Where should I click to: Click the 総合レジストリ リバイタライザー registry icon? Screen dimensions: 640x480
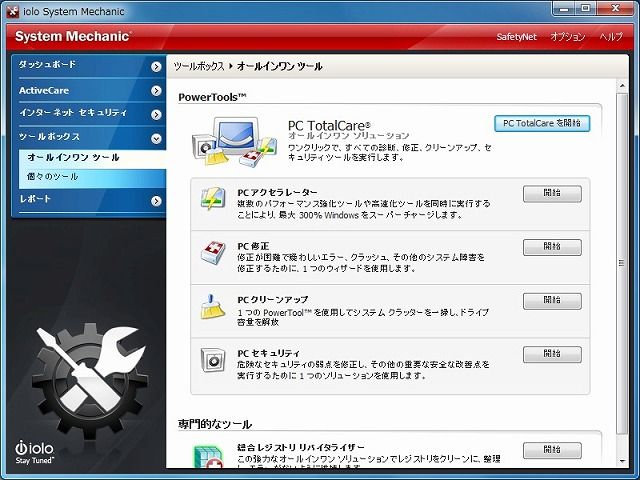click(x=209, y=457)
